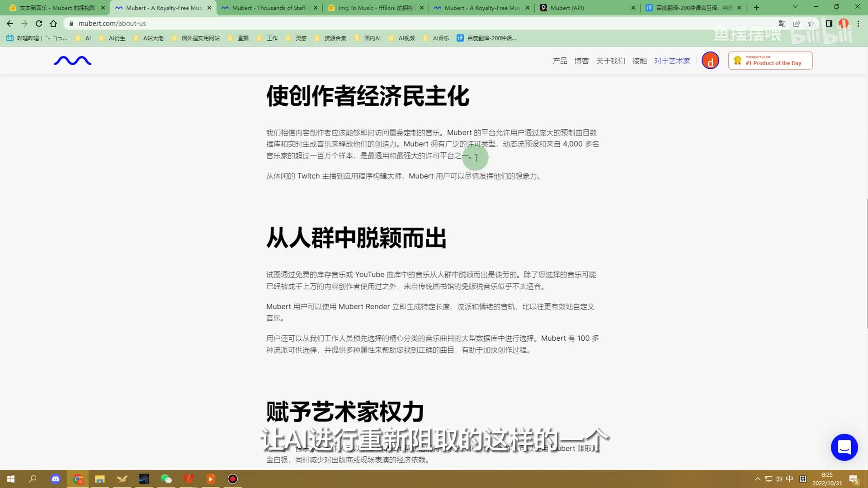The width and height of the screenshot is (868, 488).
Task: Open the chat support bubble
Action: tap(844, 447)
